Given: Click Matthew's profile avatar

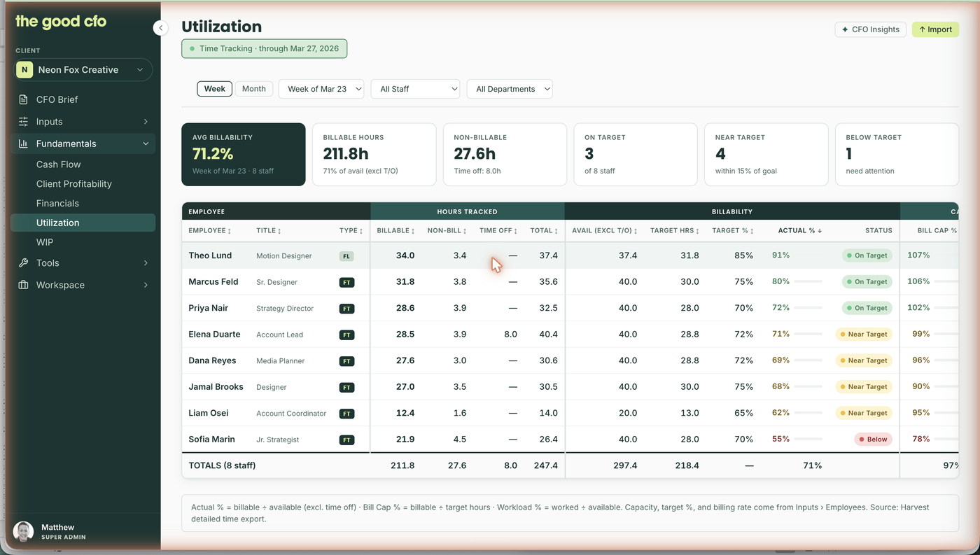Looking at the screenshot, I should (23, 531).
